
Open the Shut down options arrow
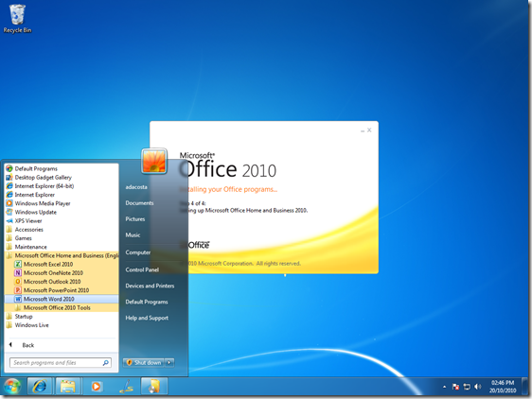(169, 363)
